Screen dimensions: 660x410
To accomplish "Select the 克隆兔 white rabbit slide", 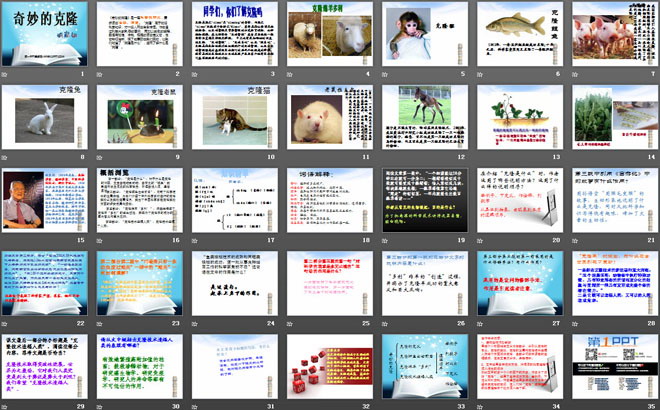I will click(45, 117).
